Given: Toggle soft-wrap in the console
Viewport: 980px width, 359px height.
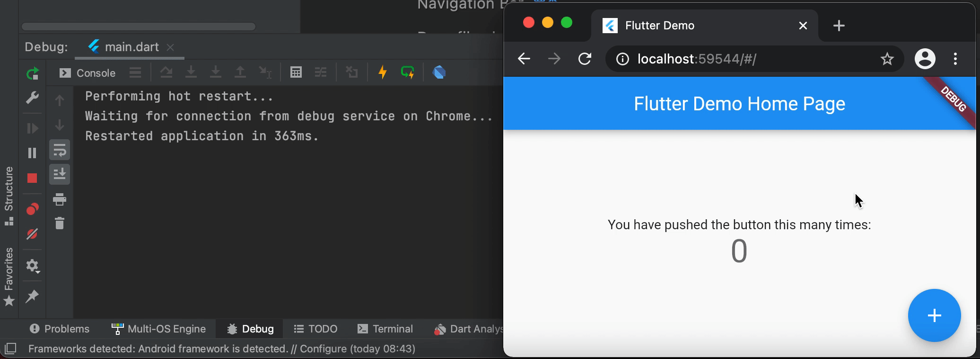Looking at the screenshot, I should coord(60,150).
